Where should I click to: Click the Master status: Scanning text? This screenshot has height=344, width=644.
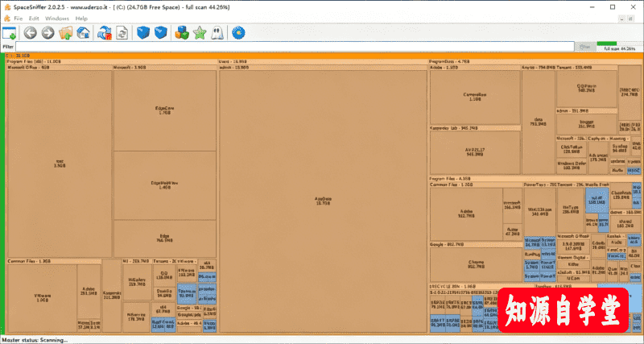click(x=35, y=340)
